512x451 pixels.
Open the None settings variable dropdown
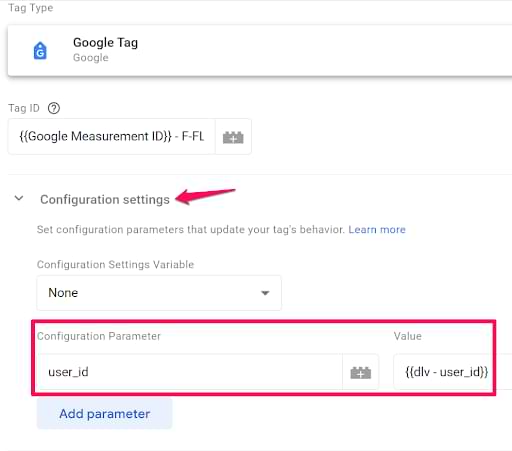pos(159,293)
